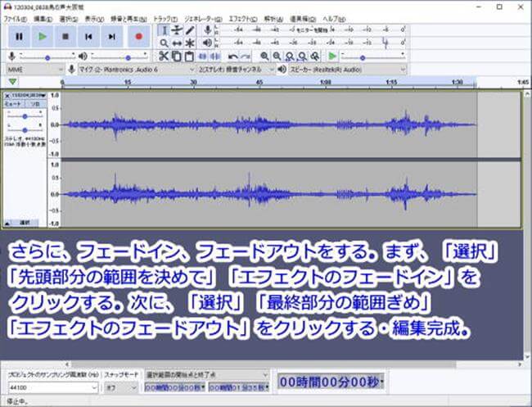The width and height of the screenshot is (532, 407).
Task: Open the 解析 (Analyze) menu
Action: [273, 19]
